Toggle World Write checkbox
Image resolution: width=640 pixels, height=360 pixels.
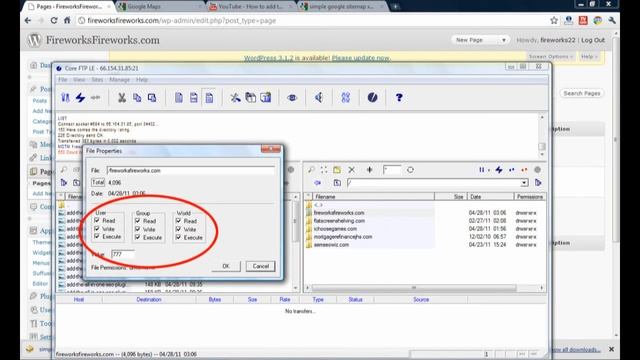pos(178,229)
